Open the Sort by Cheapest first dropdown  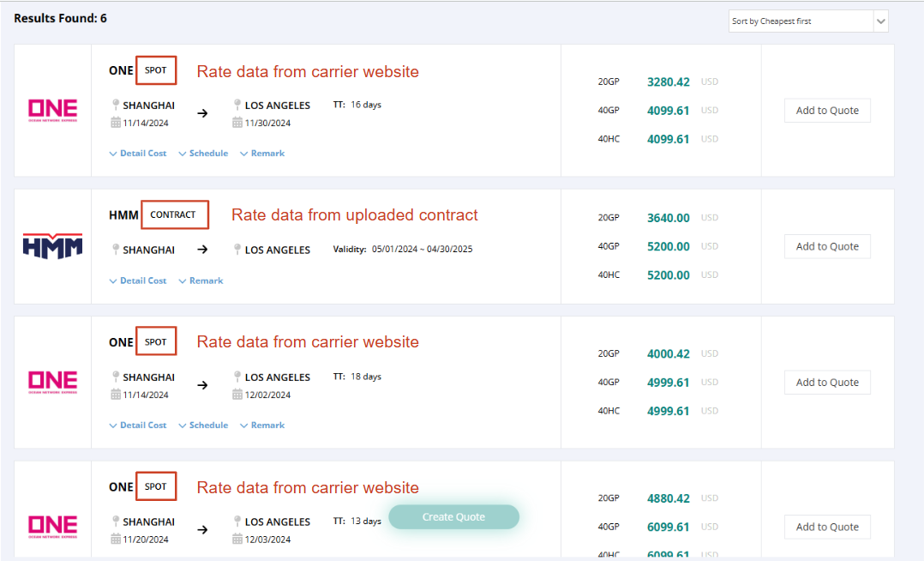pos(807,21)
